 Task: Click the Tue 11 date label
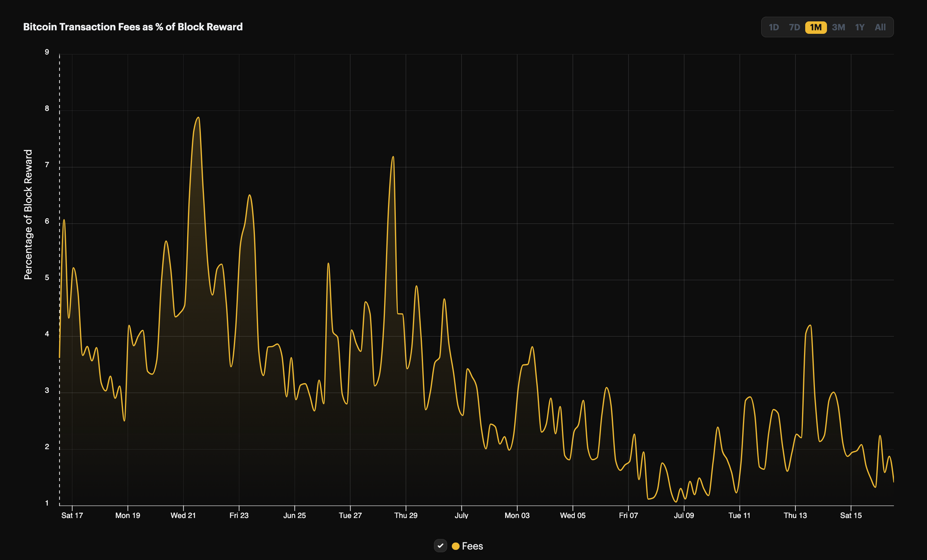(740, 516)
